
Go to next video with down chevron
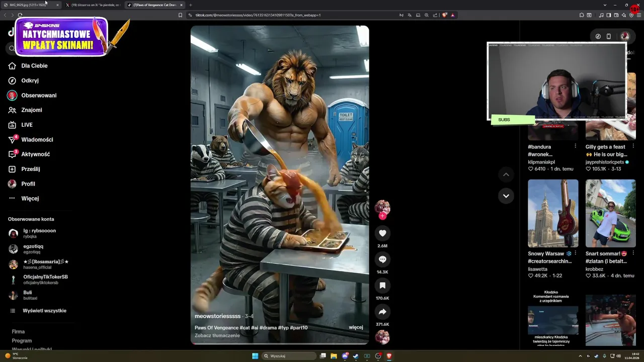506,196
